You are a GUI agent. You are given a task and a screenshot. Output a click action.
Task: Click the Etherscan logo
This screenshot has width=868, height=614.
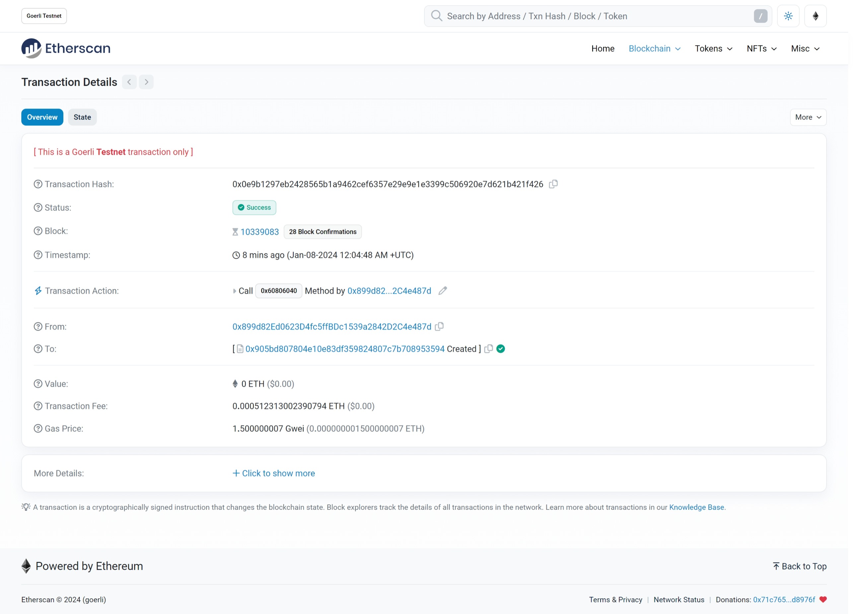point(66,48)
